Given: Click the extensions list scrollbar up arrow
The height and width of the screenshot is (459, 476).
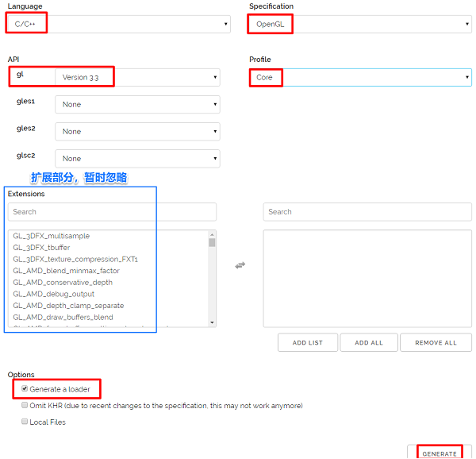Looking at the screenshot, I should point(212,234).
